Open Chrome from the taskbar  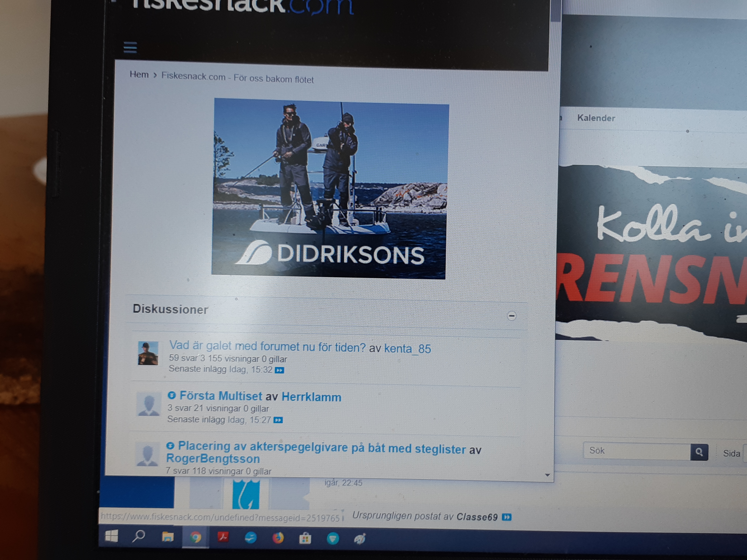[195, 537]
